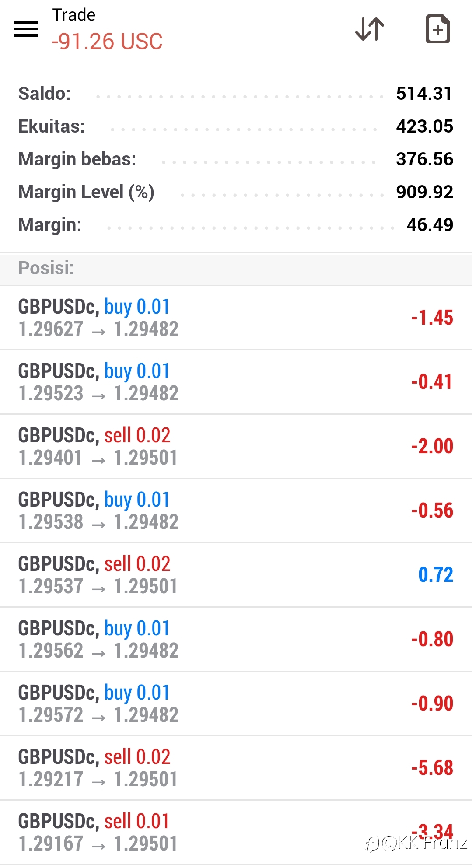The width and height of the screenshot is (472, 868).
Task: Expand buy position opened at 1.29523
Action: coord(236,382)
